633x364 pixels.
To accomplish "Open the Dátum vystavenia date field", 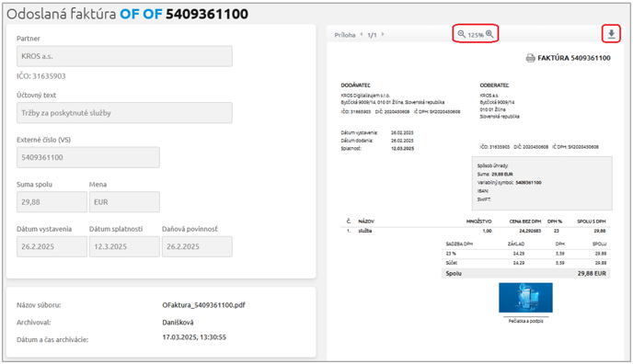I will (x=52, y=246).
